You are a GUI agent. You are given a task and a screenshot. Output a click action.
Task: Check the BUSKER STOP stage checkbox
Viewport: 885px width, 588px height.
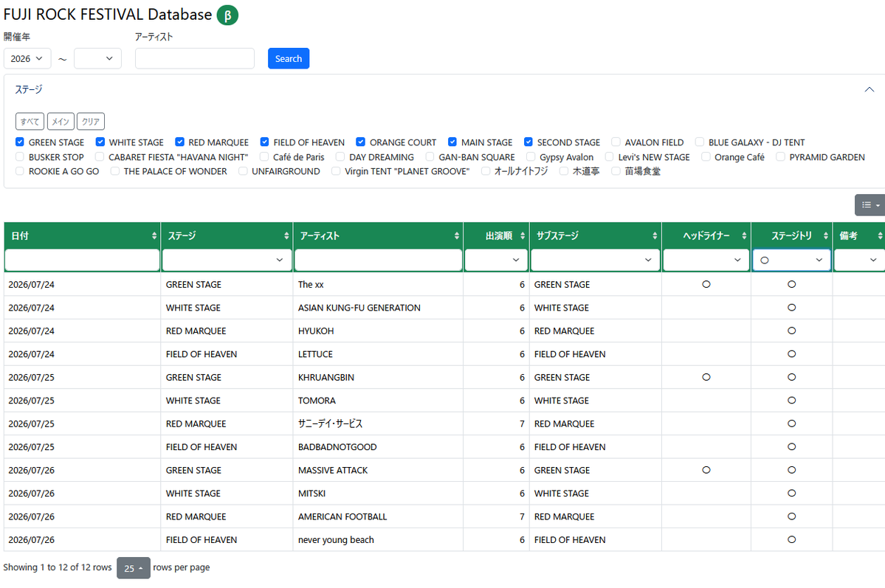click(x=20, y=156)
